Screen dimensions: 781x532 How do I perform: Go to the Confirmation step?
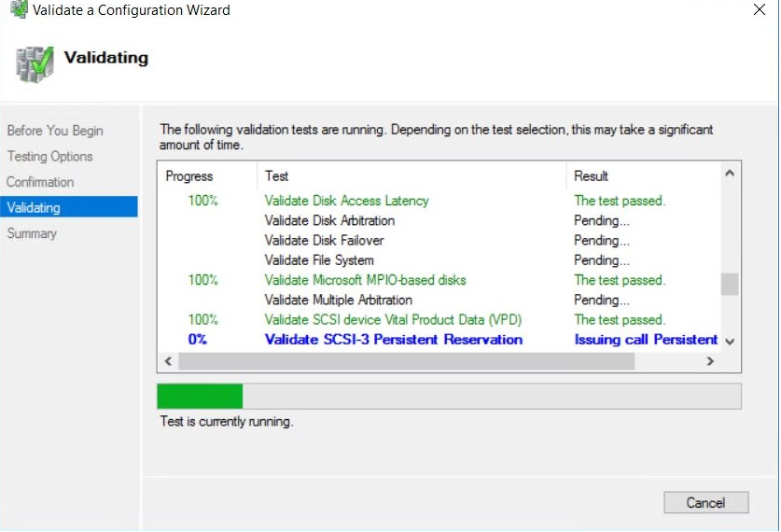pos(40,182)
